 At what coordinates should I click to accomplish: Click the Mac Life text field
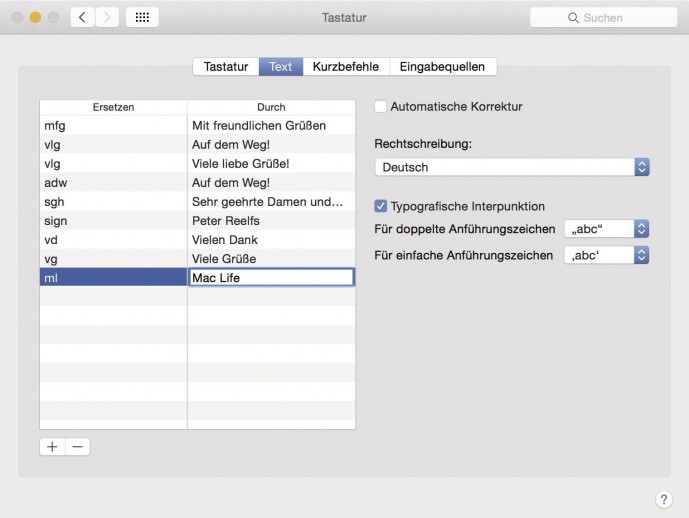tap(271, 278)
